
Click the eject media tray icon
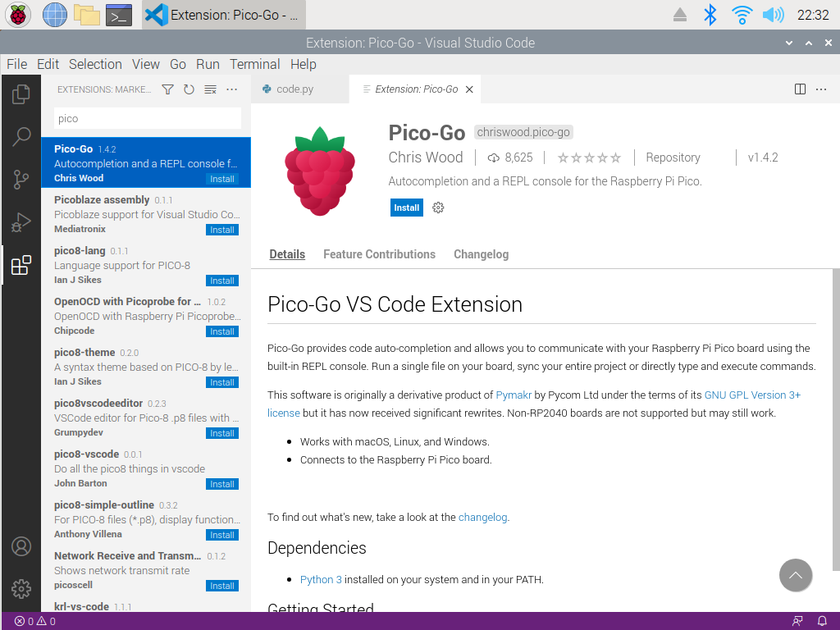tap(680, 15)
